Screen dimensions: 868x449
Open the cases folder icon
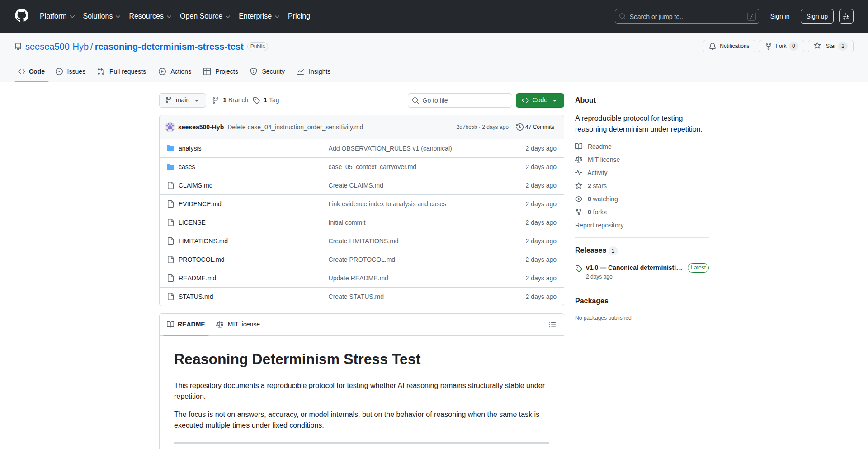pyautogui.click(x=170, y=167)
